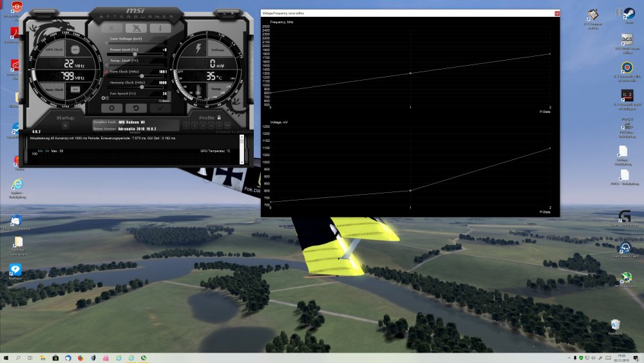Close the Voltage/Frequency curve editor window
This screenshot has width=644, height=363.
click(557, 14)
